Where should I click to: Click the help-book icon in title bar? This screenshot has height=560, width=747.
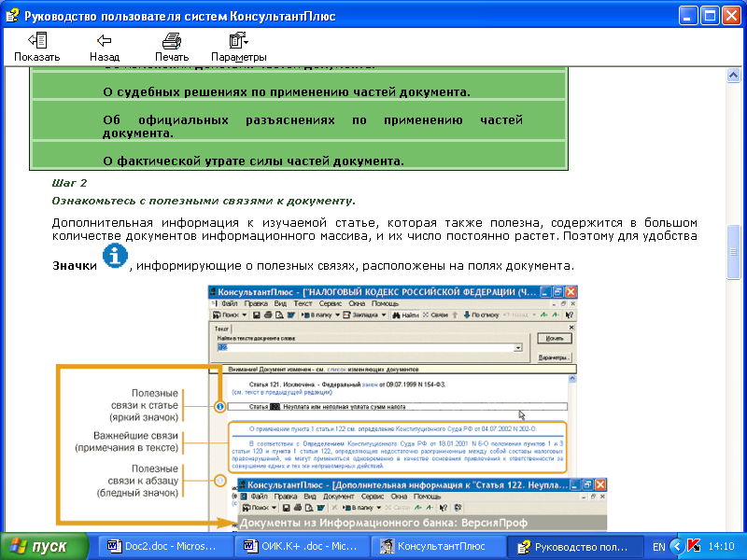point(12,16)
